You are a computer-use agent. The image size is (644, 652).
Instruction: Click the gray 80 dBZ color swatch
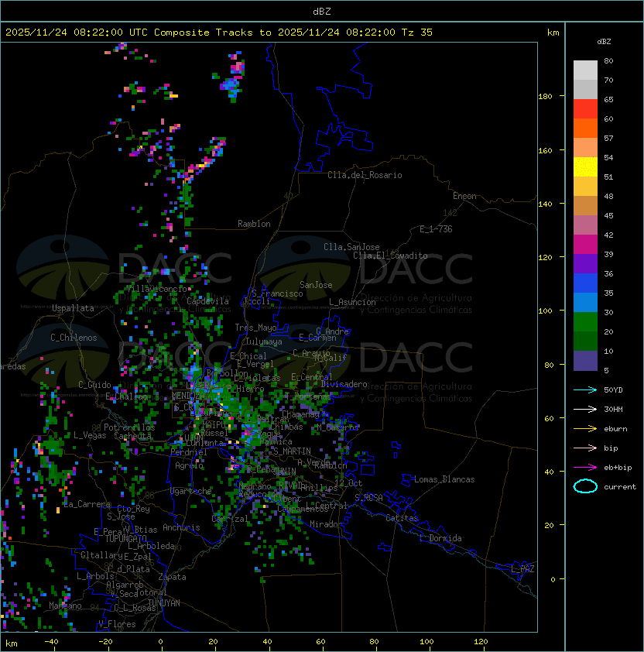tap(585, 70)
